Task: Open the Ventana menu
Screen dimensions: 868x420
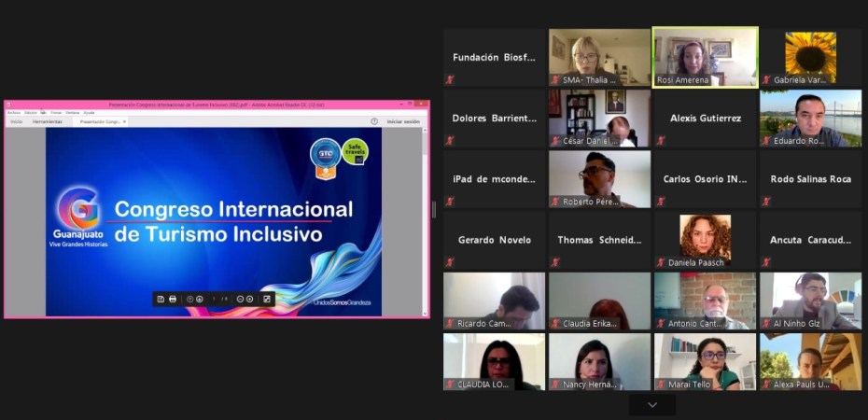Action: click(x=72, y=112)
